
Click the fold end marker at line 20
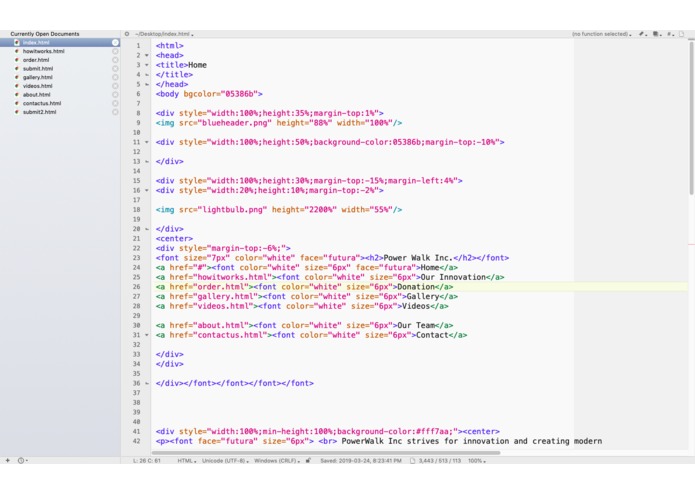[147, 229]
